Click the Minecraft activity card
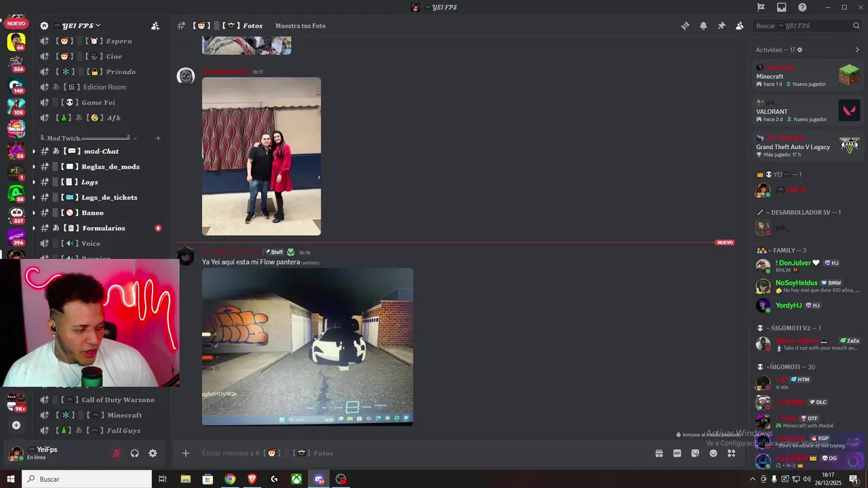 click(x=808, y=76)
